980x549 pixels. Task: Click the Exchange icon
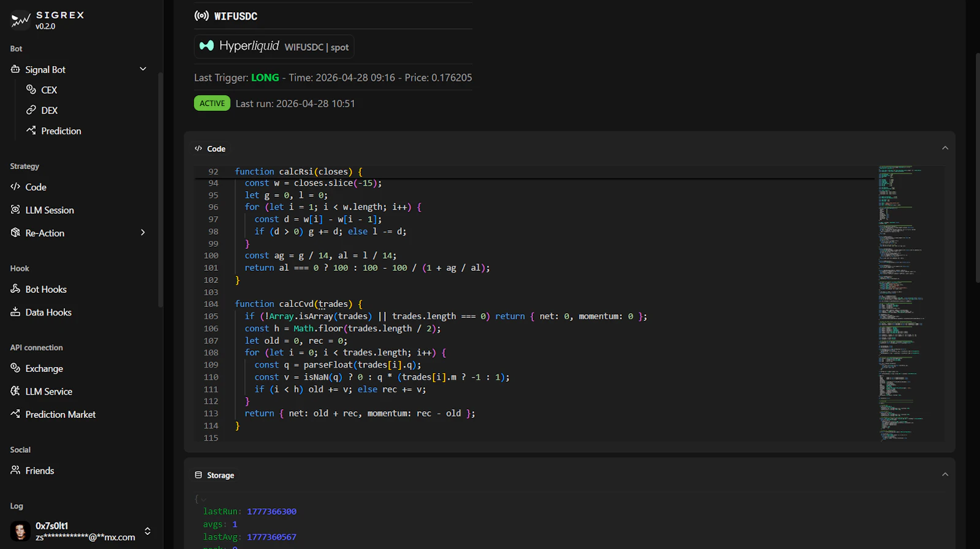pos(15,368)
